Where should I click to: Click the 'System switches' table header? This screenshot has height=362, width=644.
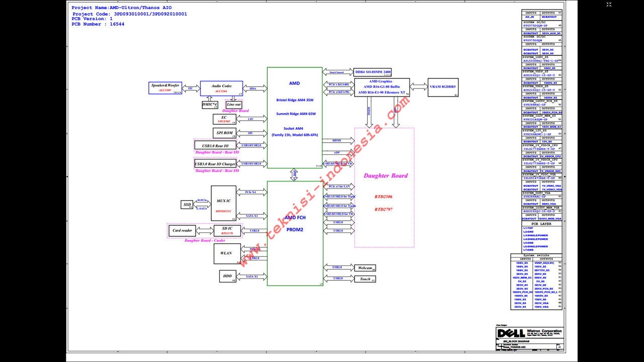(536, 255)
